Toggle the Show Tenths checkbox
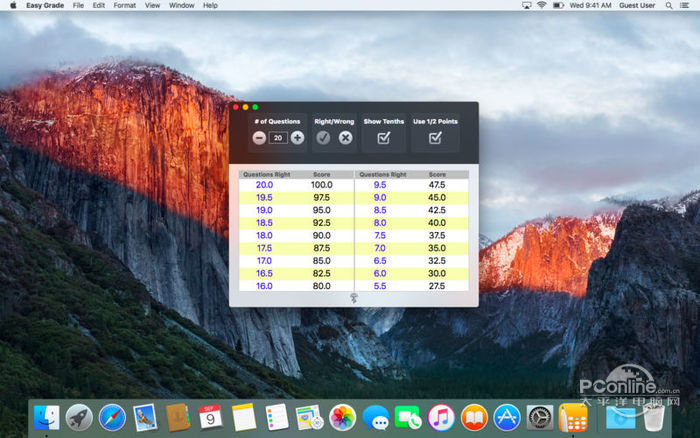This screenshot has height=438, width=700. 383,138
